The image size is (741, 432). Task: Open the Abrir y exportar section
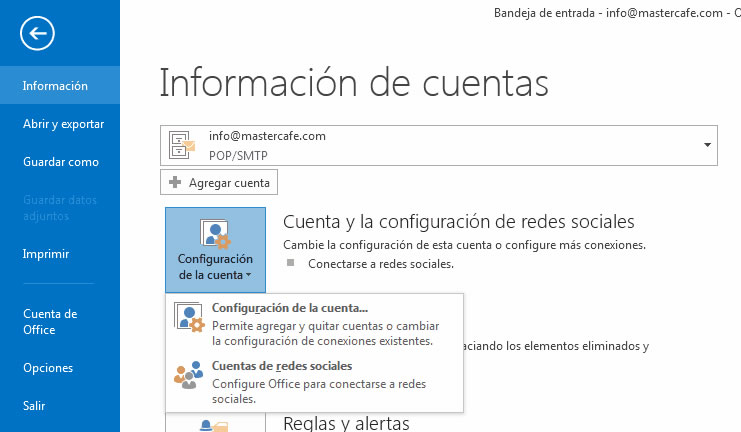point(63,124)
